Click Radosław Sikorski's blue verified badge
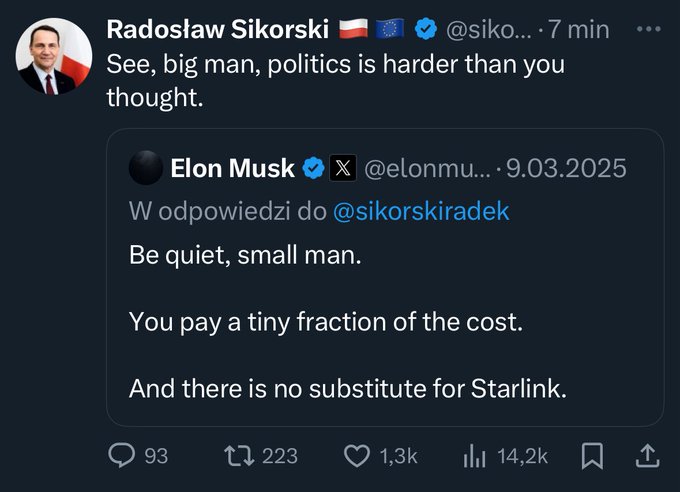Image resolution: width=680 pixels, height=492 pixels. (426, 30)
